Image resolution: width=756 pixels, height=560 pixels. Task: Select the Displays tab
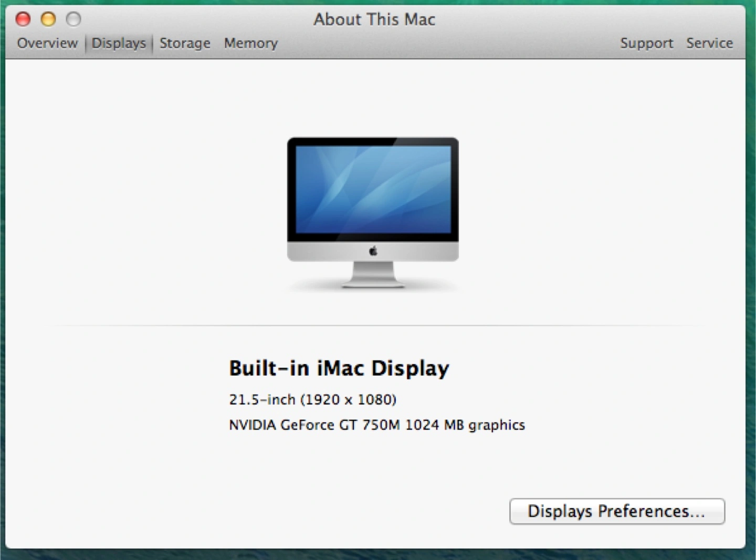[119, 43]
